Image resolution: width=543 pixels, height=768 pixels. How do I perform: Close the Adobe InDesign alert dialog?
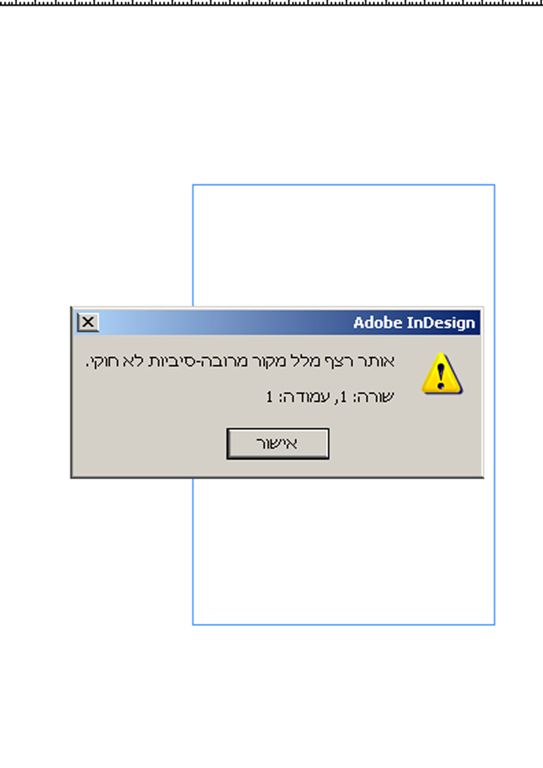click(88, 322)
